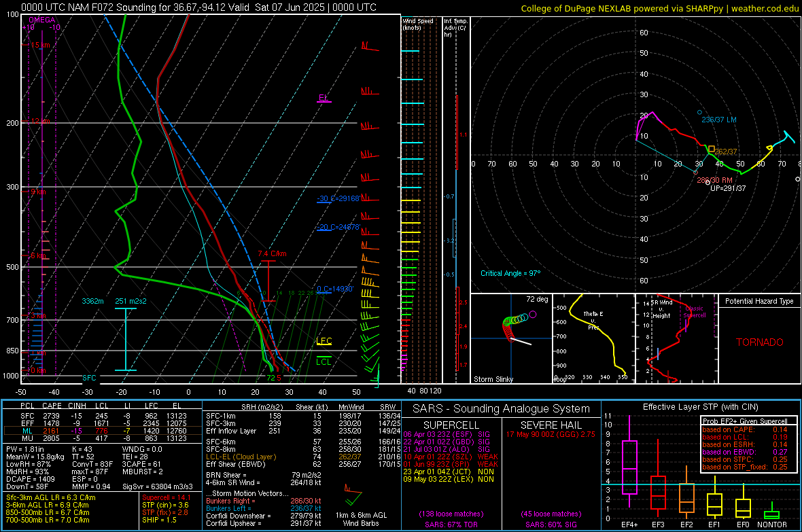Image resolution: width=802 pixels, height=532 pixels.
Task: Click the 'UP=291/37' hodograph label
Action: coord(728,188)
